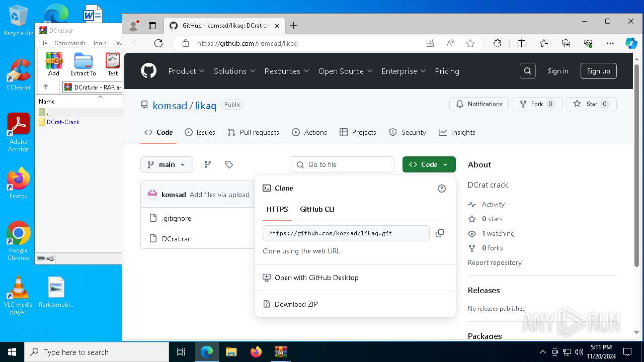Open Insights repository tab
The width and height of the screenshot is (644, 362).
coord(457,132)
